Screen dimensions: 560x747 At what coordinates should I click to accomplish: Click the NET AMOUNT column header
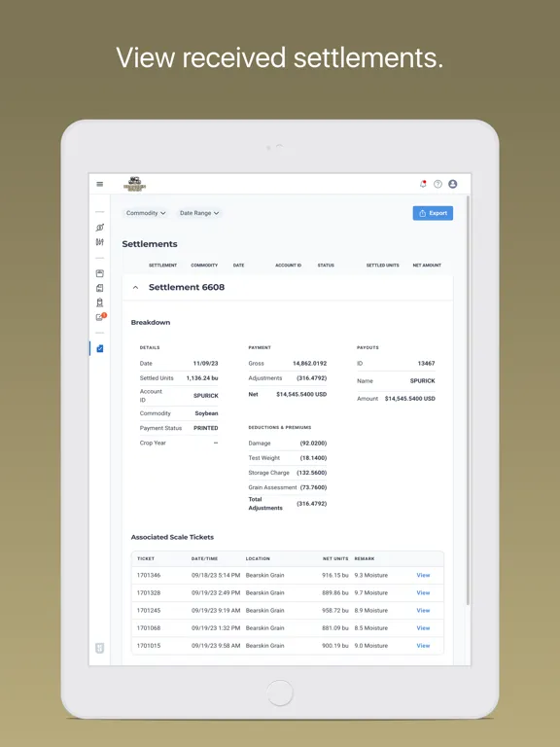pos(427,265)
